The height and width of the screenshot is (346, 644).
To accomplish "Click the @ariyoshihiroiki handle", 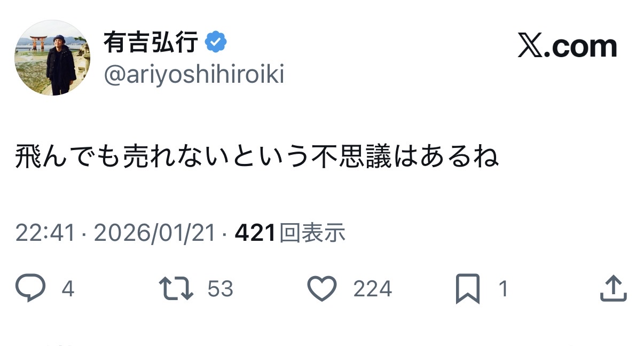I will [x=194, y=75].
